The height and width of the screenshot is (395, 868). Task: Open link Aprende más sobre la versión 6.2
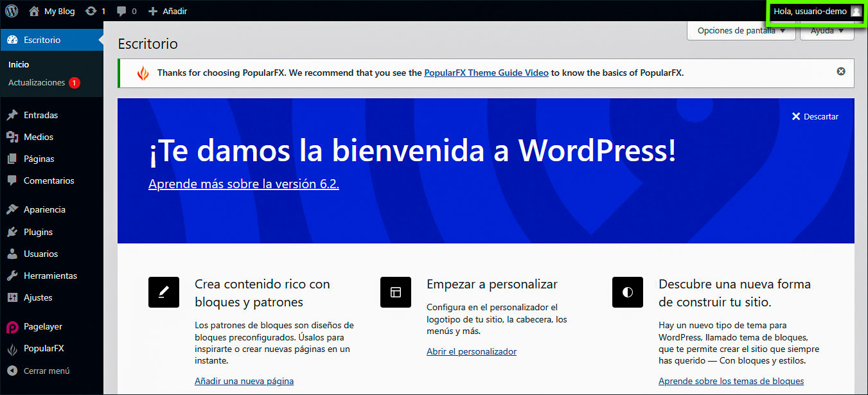[244, 184]
